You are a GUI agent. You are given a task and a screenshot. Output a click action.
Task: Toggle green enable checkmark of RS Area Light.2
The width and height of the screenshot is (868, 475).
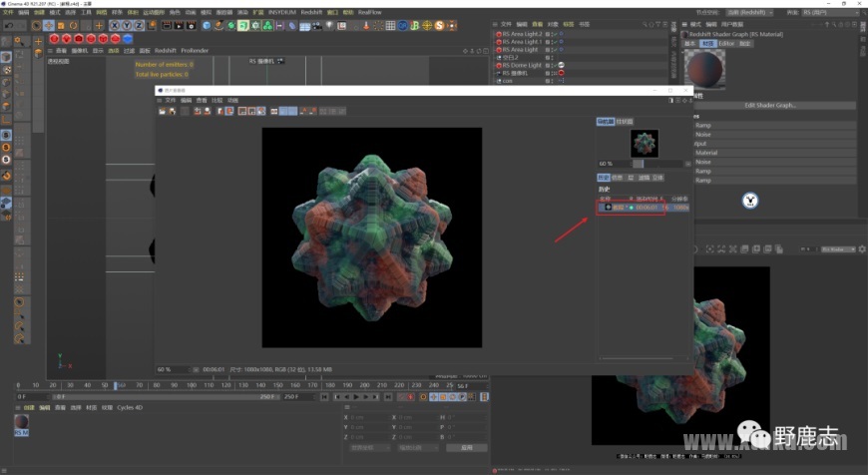(x=556, y=34)
